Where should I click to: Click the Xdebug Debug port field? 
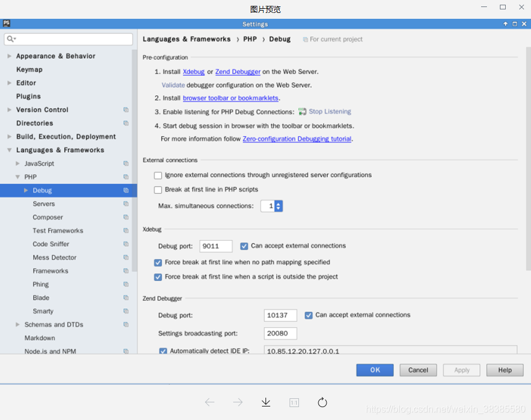(216, 246)
